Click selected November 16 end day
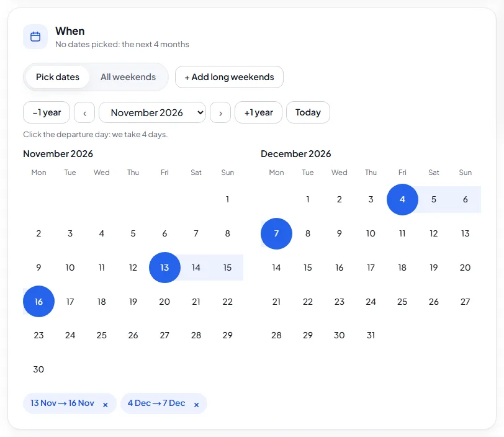Screen dimensions: 504x437 pos(38,302)
